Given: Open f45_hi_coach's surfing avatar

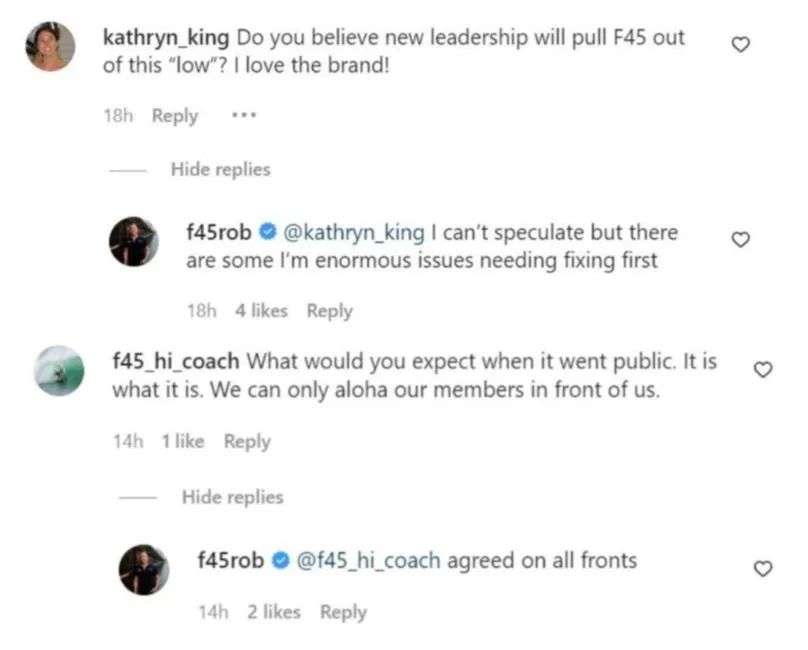Looking at the screenshot, I should (x=59, y=370).
